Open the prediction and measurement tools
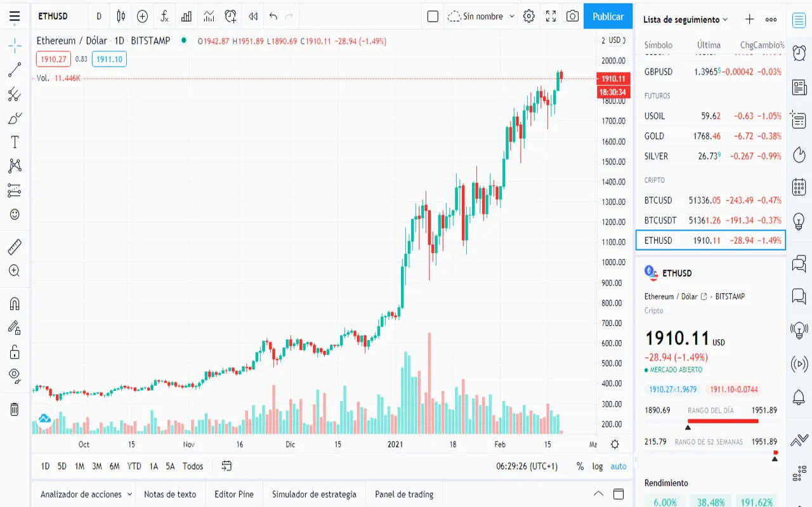Screen dimensions: 812x507 point(15,190)
